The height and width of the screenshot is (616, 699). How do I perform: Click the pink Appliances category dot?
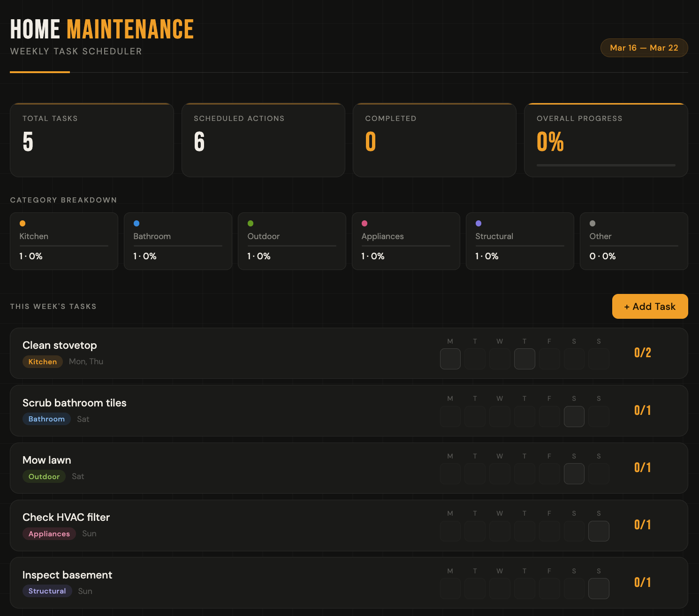point(365,224)
